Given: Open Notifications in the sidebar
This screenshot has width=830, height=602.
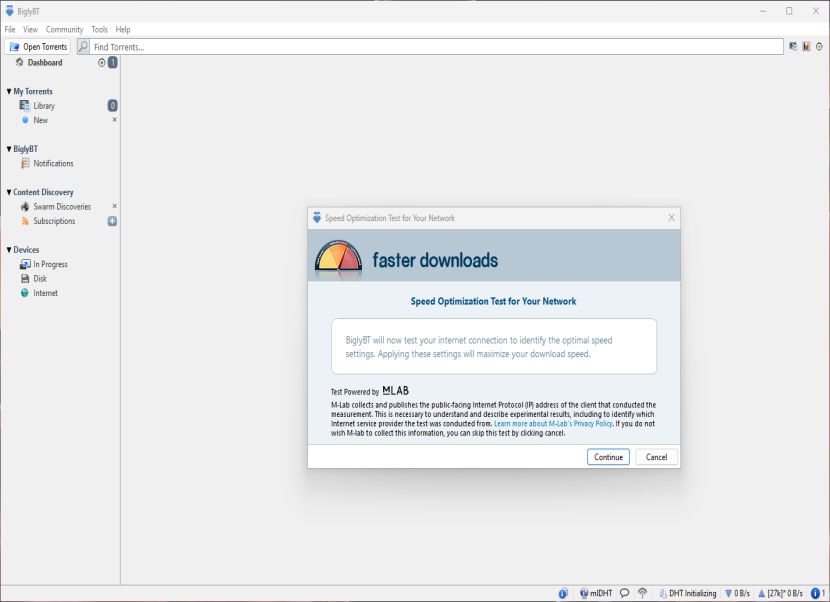Looking at the screenshot, I should click(53, 164).
